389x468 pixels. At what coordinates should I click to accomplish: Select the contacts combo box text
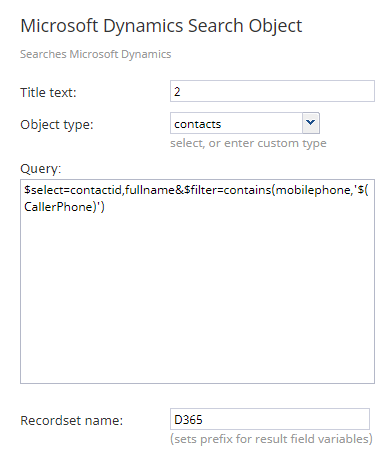coord(236,124)
